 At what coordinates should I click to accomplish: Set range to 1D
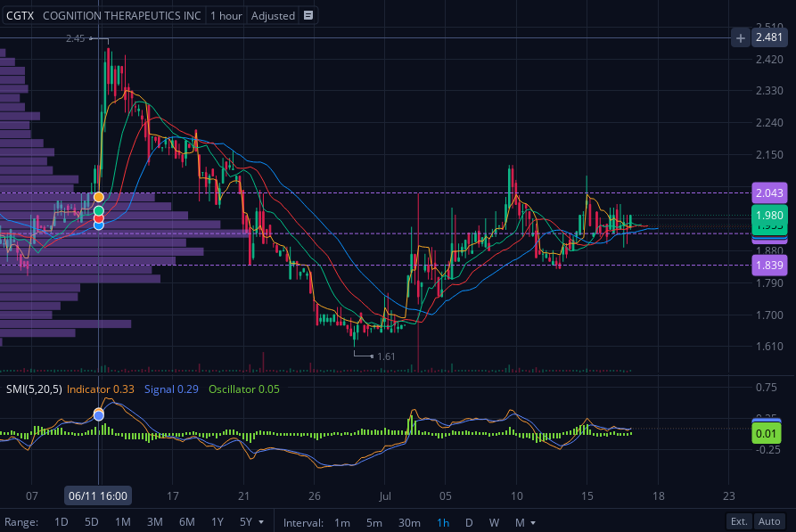pyautogui.click(x=61, y=522)
